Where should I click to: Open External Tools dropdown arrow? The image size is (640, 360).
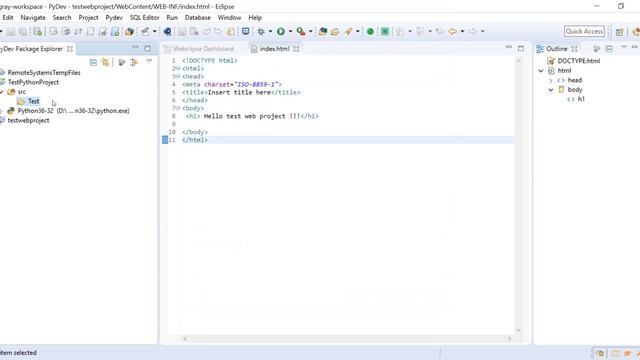pos(310,31)
